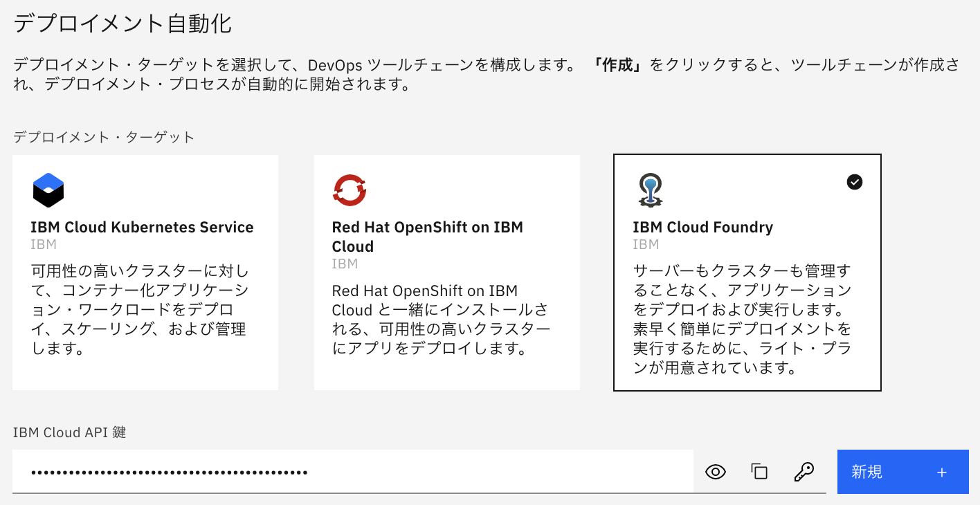Click the デプロイメント自動化 heading
The width and height of the screenshot is (980, 505).
pyautogui.click(x=122, y=24)
